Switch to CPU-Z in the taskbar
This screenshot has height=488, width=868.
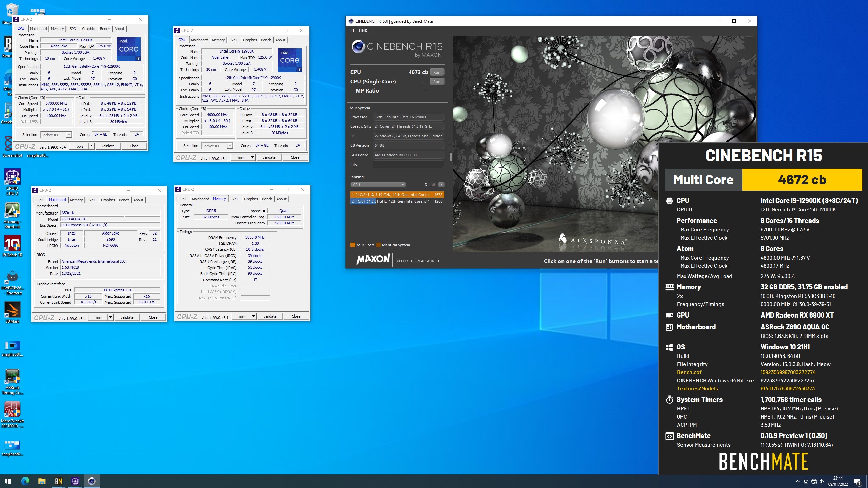[x=75, y=481]
